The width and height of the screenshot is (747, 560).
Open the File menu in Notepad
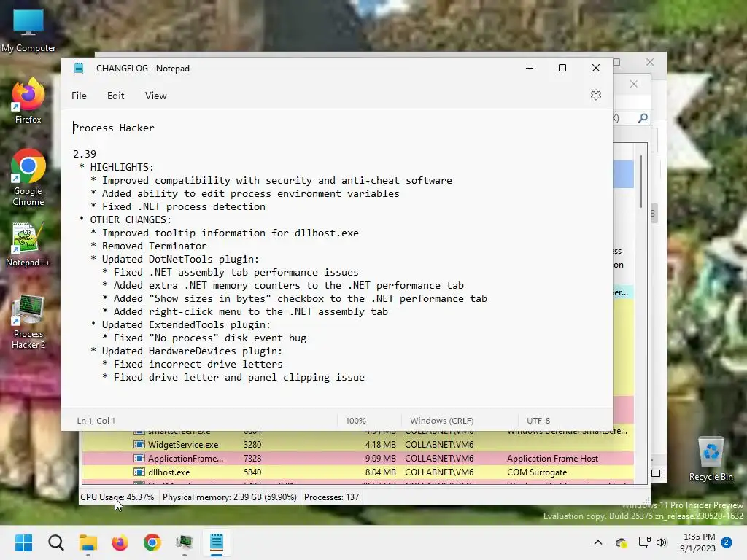pos(79,96)
